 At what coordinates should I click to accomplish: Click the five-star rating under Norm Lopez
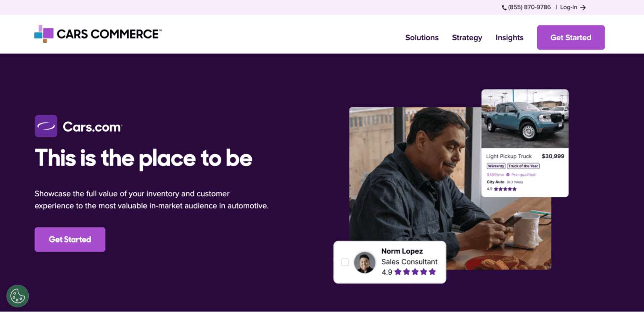click(415, 272)
